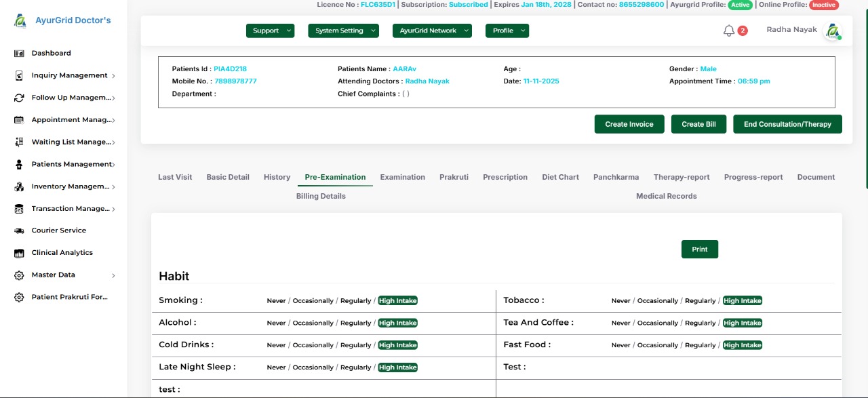
Task: Click the Courier Service truck icon
Action: 19,231
